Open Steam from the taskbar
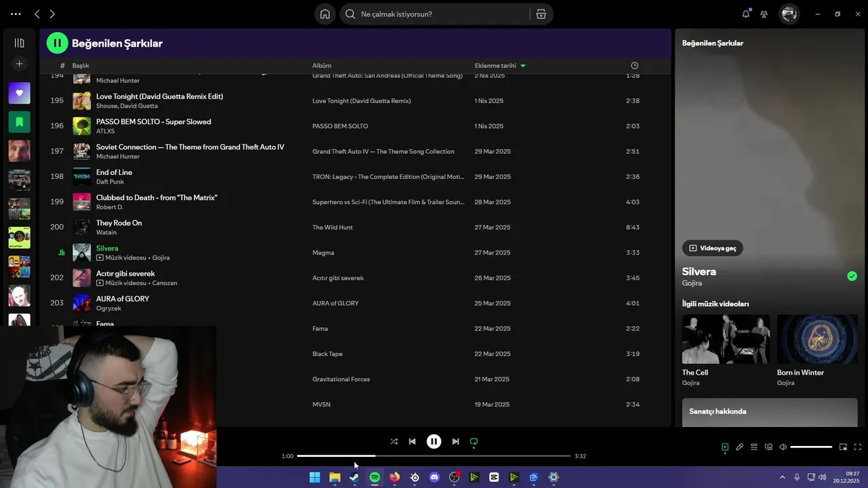 [355, 477]
